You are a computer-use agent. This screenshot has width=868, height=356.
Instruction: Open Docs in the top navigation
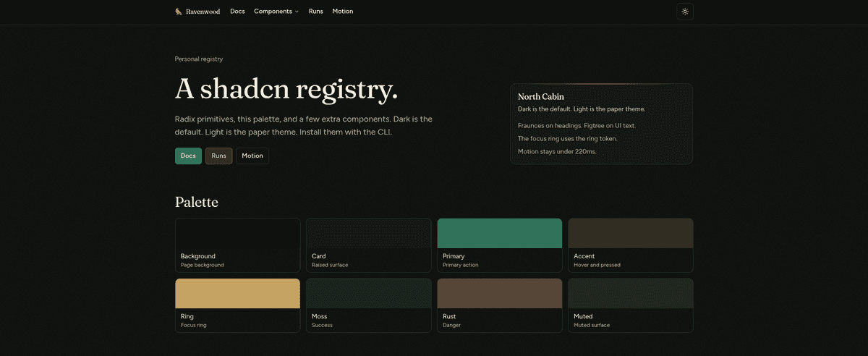pos(237,12)
